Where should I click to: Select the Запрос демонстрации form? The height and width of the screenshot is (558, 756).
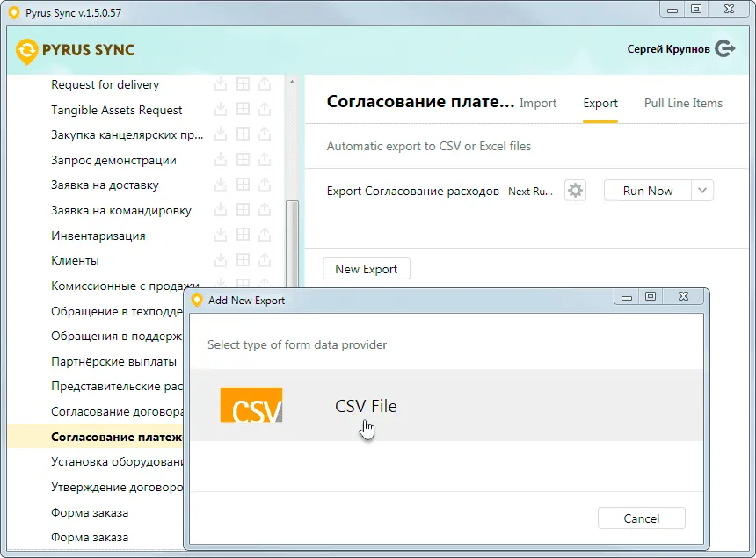click(113, 160)
